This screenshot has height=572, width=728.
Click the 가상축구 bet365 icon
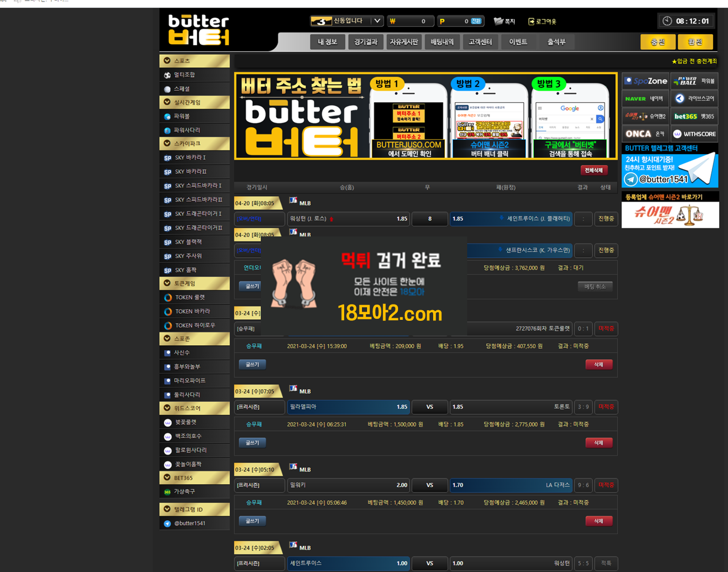167,492
